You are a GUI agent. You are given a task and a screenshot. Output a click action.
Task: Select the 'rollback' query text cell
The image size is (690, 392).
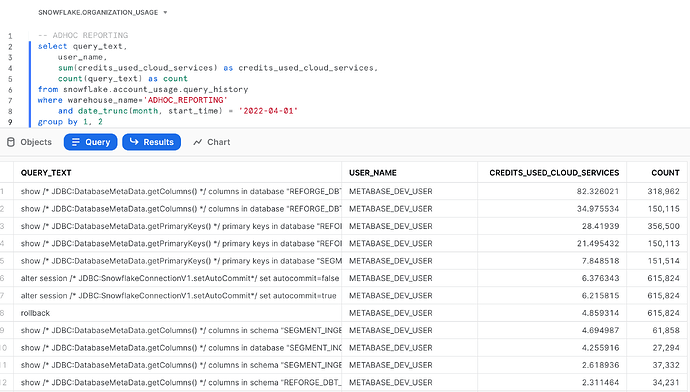coord(177,313)
